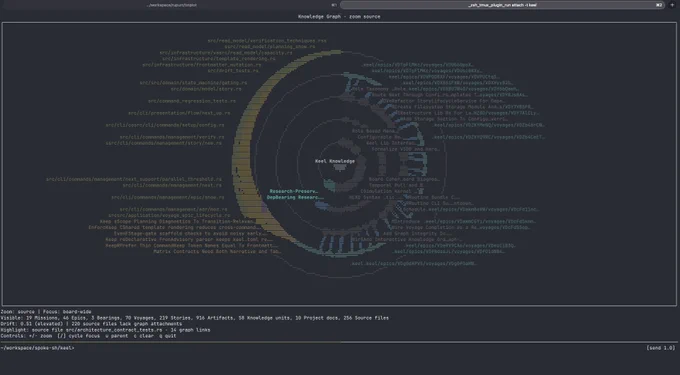
Task: Click Create Filesystem Storage Models label
Action: (x=446, y=107)
